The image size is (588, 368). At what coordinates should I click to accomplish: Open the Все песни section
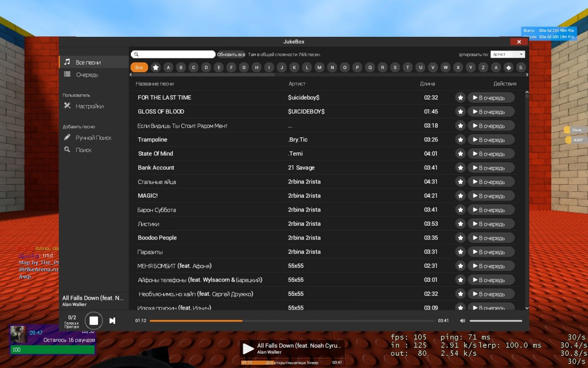tap(88, 62)
